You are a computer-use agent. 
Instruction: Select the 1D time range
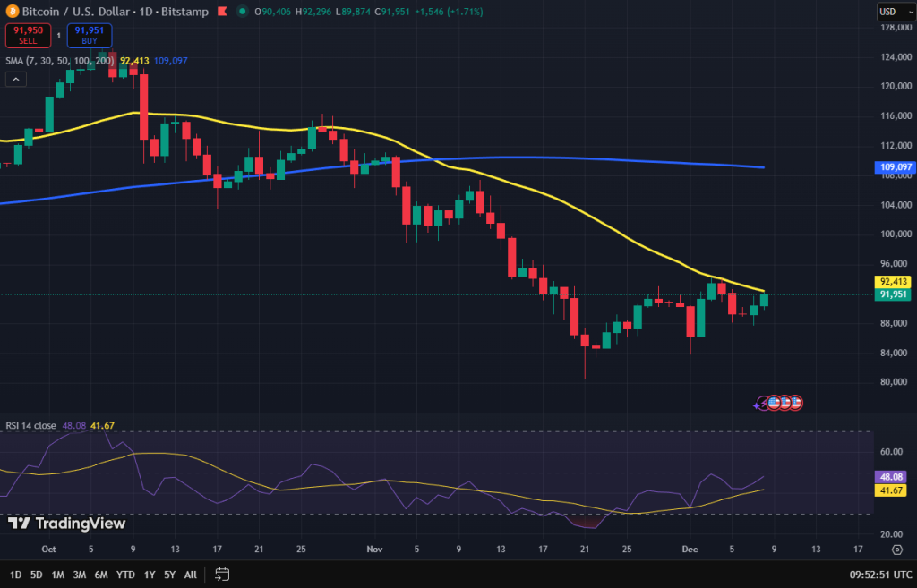point(16,575)
